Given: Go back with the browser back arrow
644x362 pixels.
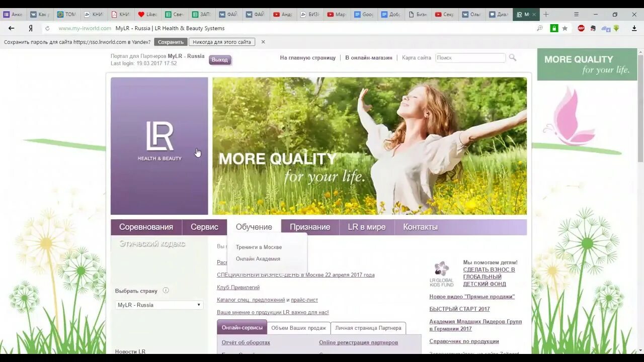Looking at the screenshot, I should 12,28.
